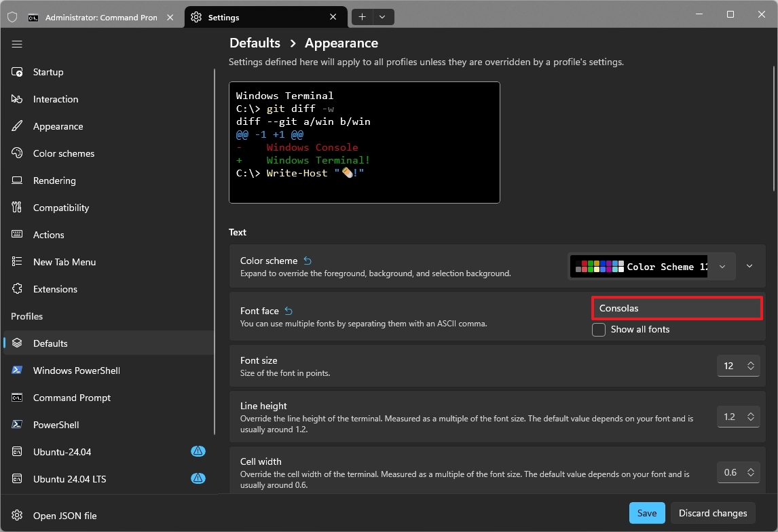Click the Open JSON file gear icon

coord(18,516)
